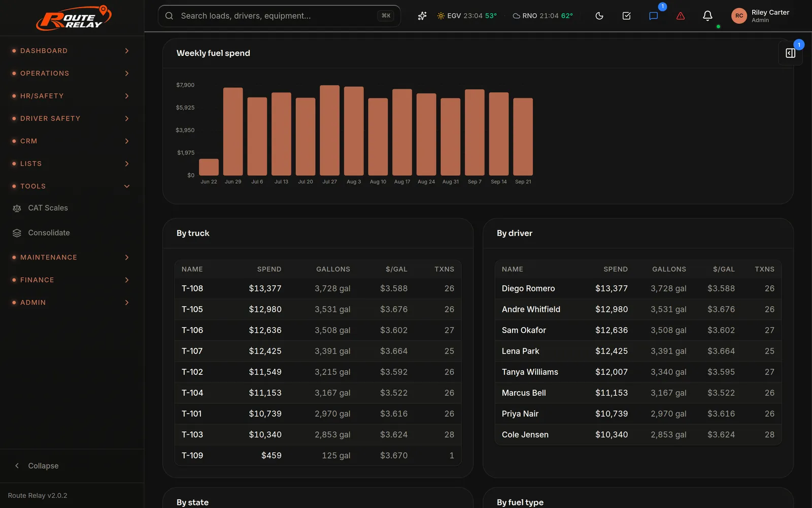Select driver Diego Romero row
812x508 pixels.
638,289
